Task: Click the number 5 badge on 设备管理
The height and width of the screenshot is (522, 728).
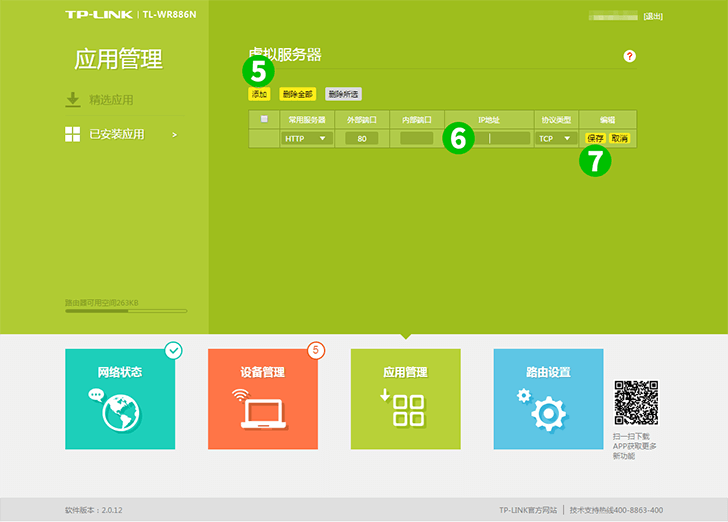Action: coord(316,350)
